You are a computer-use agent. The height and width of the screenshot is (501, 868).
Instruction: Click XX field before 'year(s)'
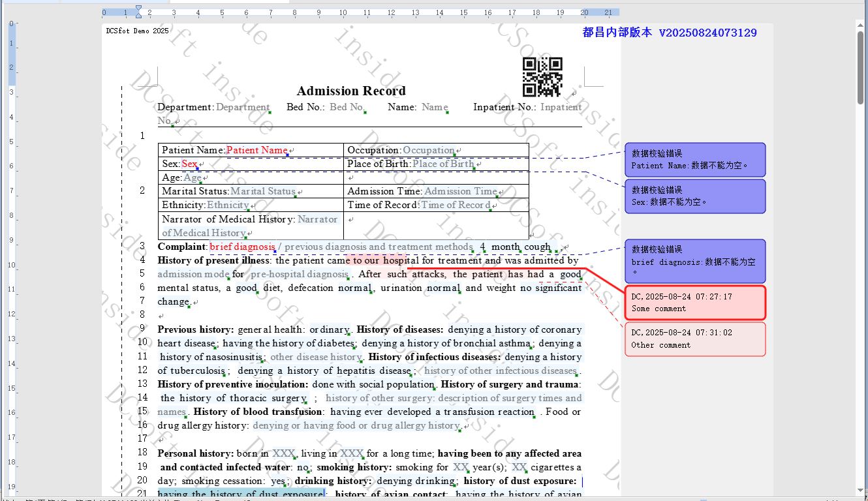point(461,467)
